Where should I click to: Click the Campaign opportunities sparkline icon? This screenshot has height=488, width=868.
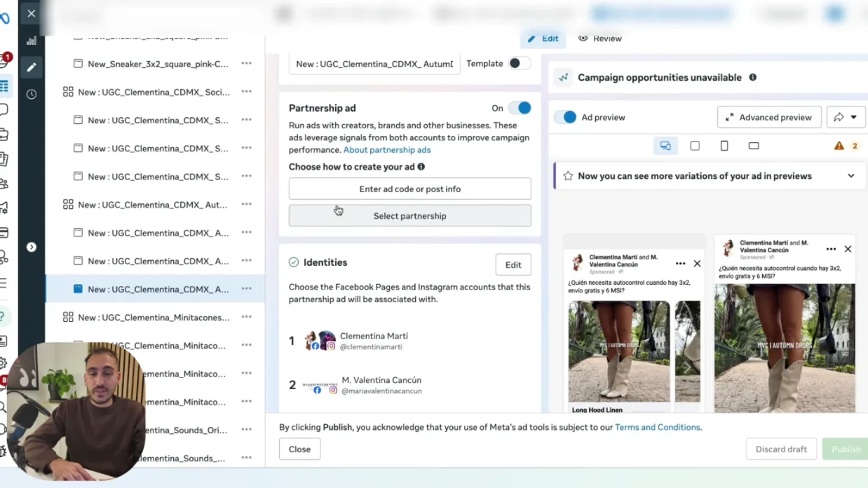click(563, 78)
